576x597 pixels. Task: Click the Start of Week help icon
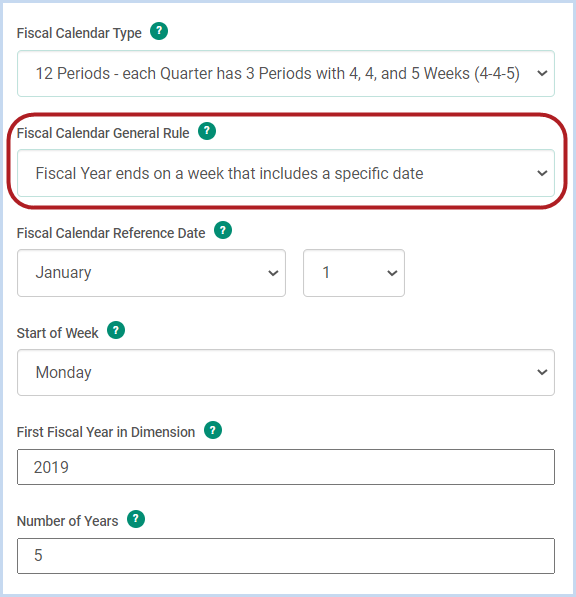(x=116, y=330)
